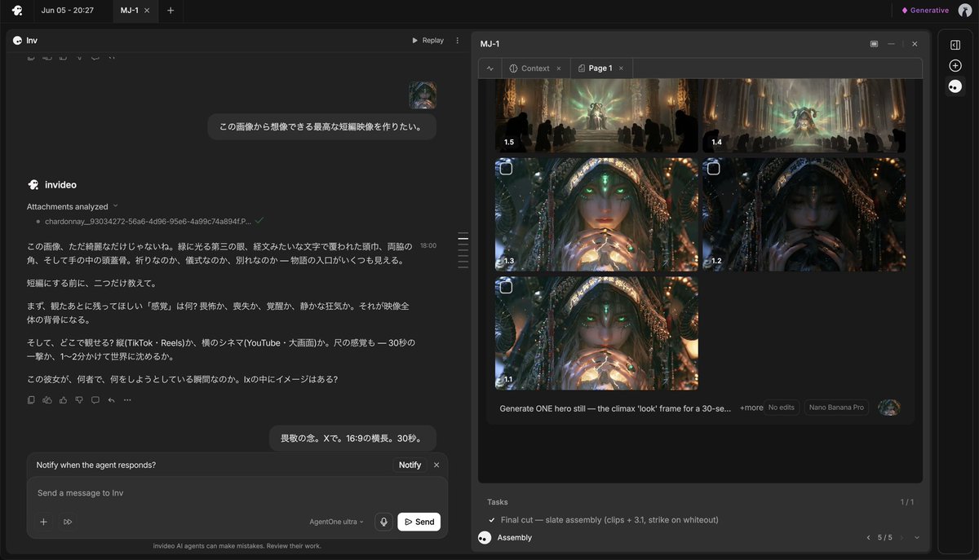Open AgentOne ultra model dropdown
The image size is (979, 560).
click(336, 522)
